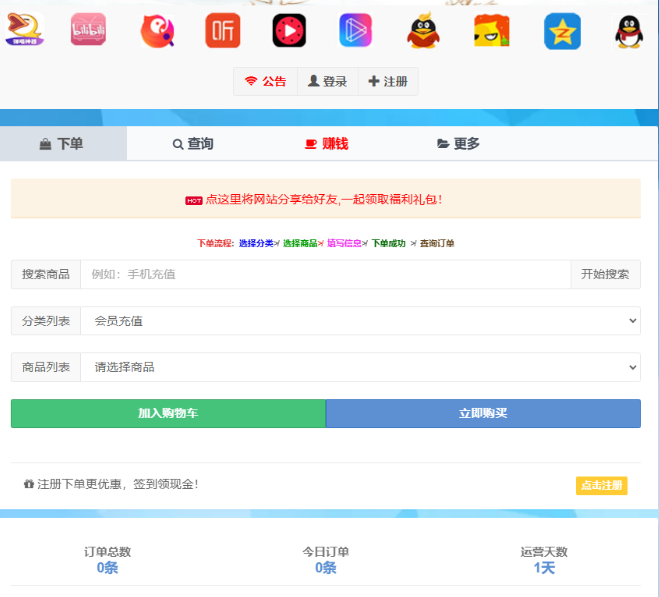This screenshot has height=597, width=659.
Task: Open the 赚钱 earn money tab
Action: click(327, 144)
